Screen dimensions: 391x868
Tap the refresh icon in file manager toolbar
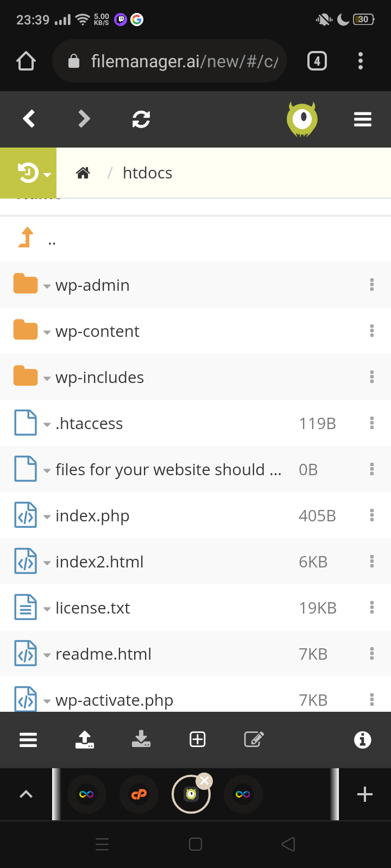pyautogui.click(x=141, y=119)
